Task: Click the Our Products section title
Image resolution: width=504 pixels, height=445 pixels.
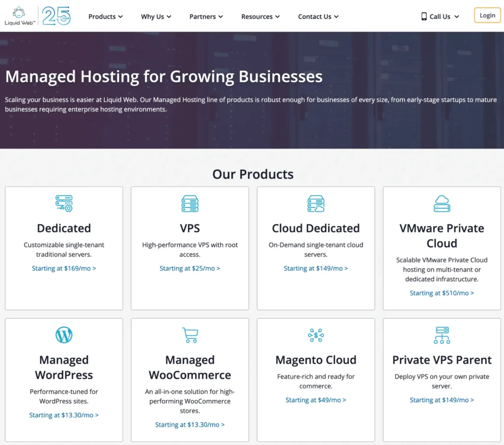Action: (x=253, y=174)
